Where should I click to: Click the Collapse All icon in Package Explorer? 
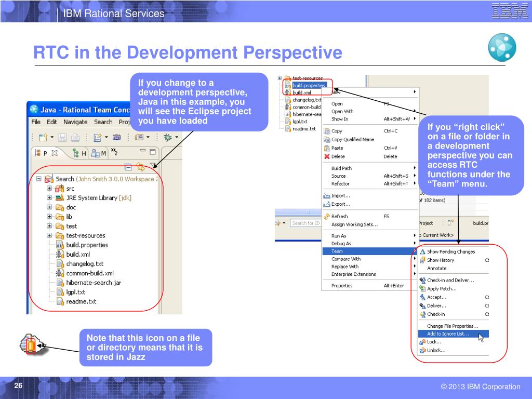pyautogui.click(x=128, y=167)
